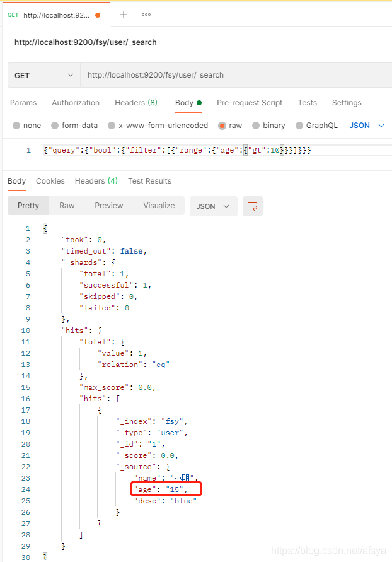Click the request URL input field
Viewport: 392px width, 562px height.
click(x=233, y=75)
